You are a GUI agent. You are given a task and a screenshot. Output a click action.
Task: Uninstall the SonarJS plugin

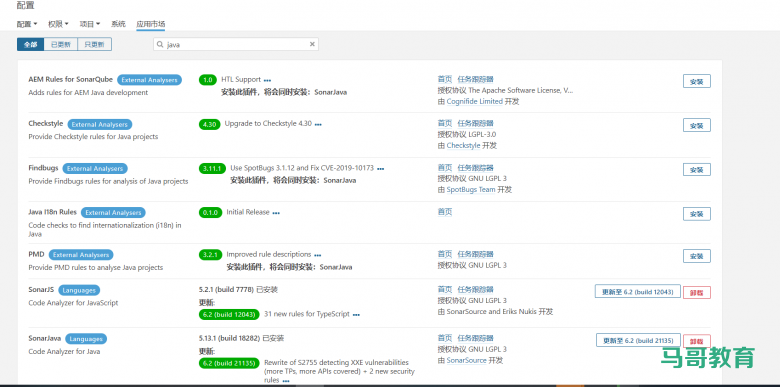pyautogui.click(x=696, y=292)
